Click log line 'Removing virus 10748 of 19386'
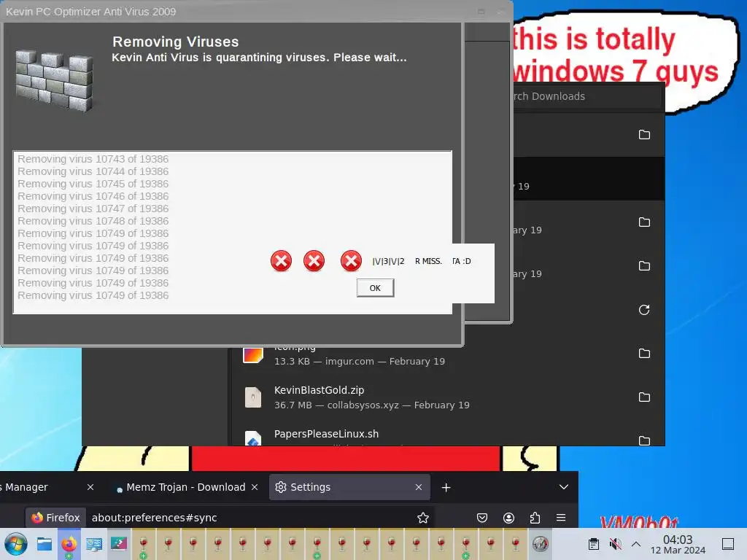Viewport: 747px width, 560px height. coord(93,221)
